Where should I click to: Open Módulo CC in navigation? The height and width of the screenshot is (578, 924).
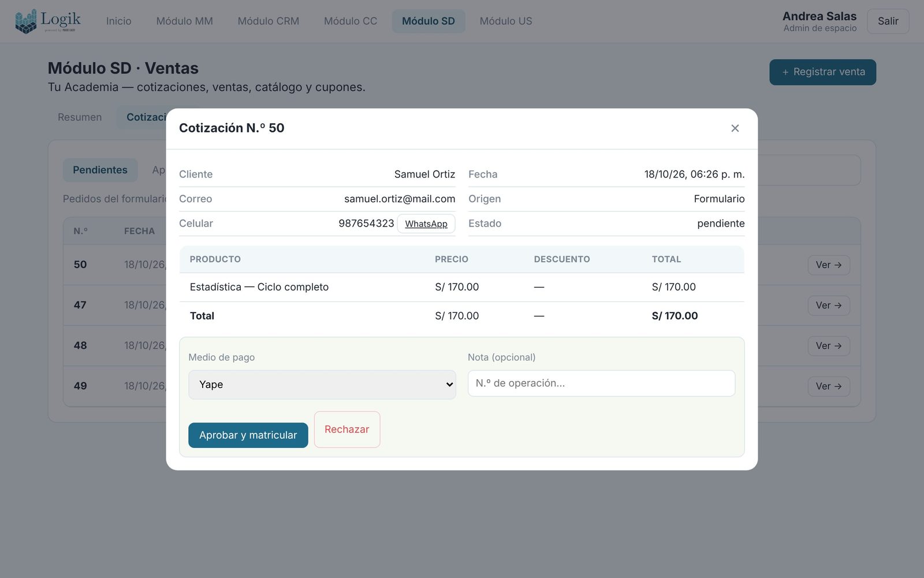351,21
